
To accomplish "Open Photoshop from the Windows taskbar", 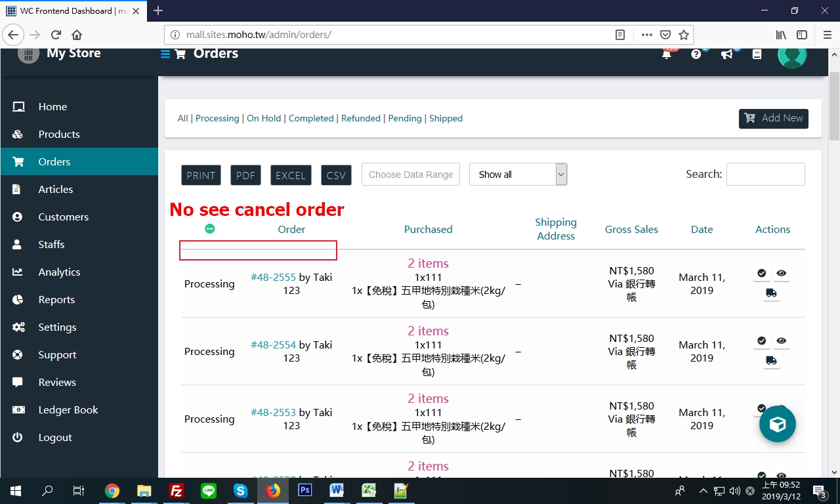I will [304, 490].
